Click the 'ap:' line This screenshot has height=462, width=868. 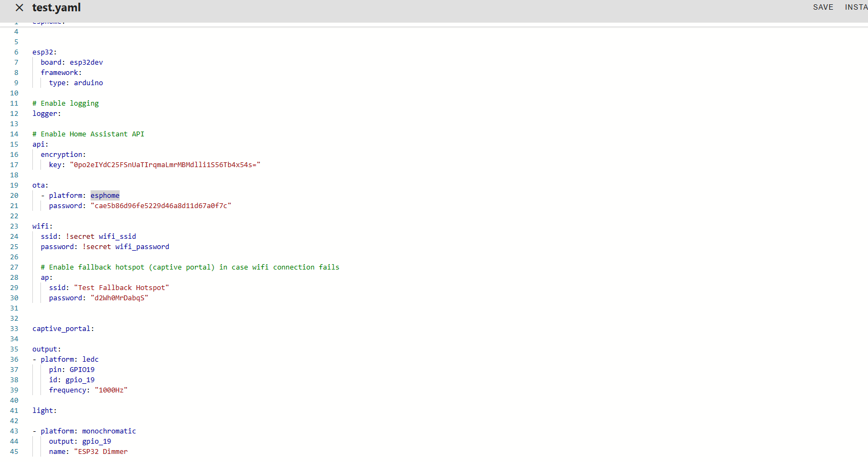click(x=47, y=278)
